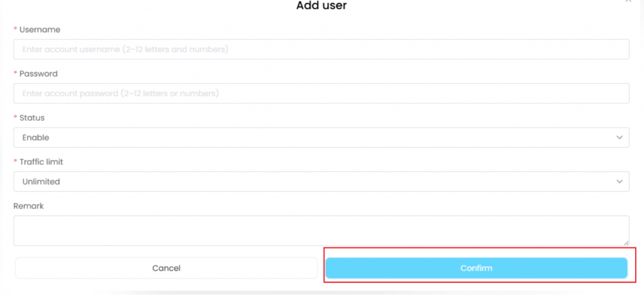Click the Remark box resize handle

pos(626,242)
